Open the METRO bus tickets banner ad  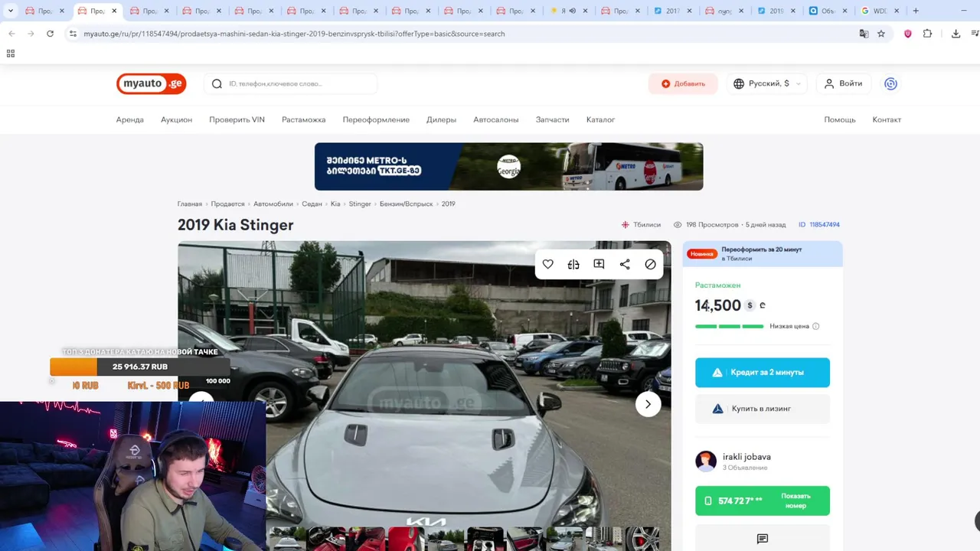click(508, 166)
